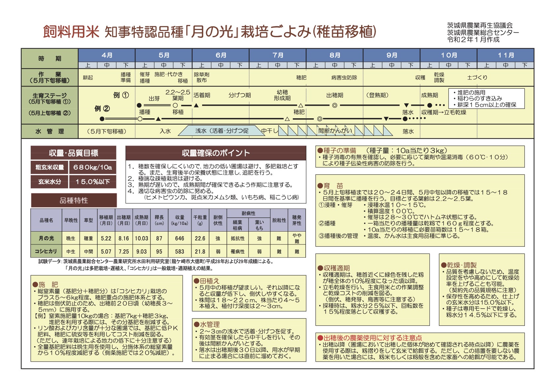This screenshot has height=392, width=555.
Task: Select 晩生 in the 月の光 row
Action: pyautogui.click(x=71, y=238)
